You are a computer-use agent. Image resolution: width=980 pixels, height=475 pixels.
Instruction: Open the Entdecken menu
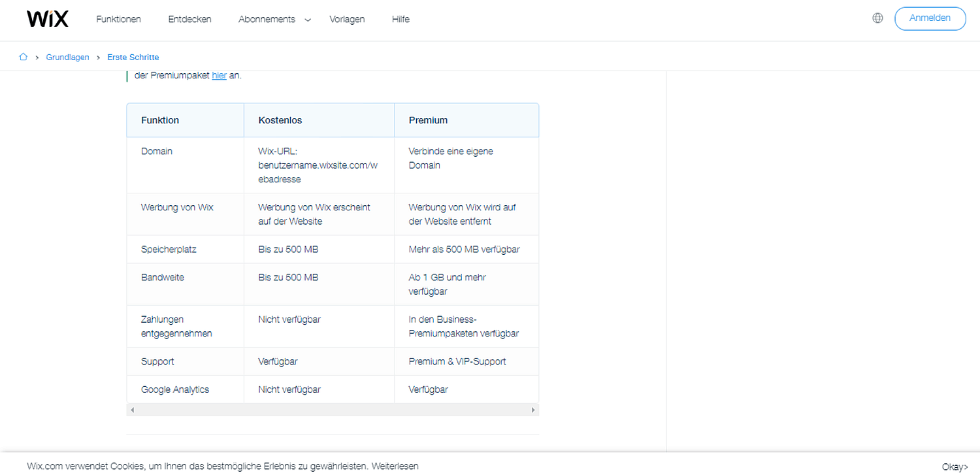click(189, 19)
